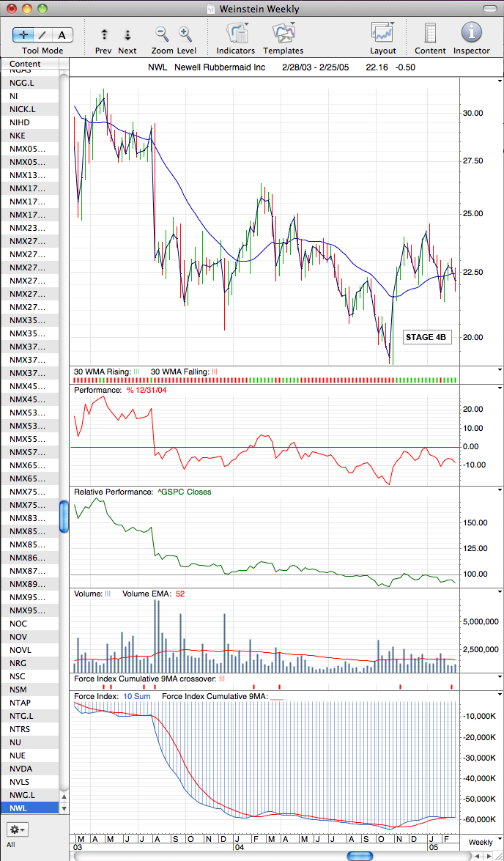Image resolution: width=504 pixels, height=861 pixels.
Task: Click the Volume EMA 52 value
Action: pos(180,594)
